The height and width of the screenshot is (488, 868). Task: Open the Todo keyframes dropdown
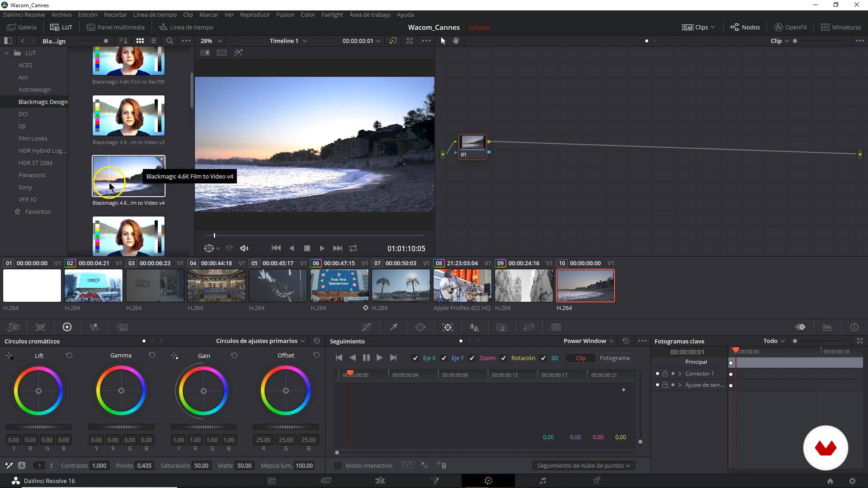tap(774, 341)
